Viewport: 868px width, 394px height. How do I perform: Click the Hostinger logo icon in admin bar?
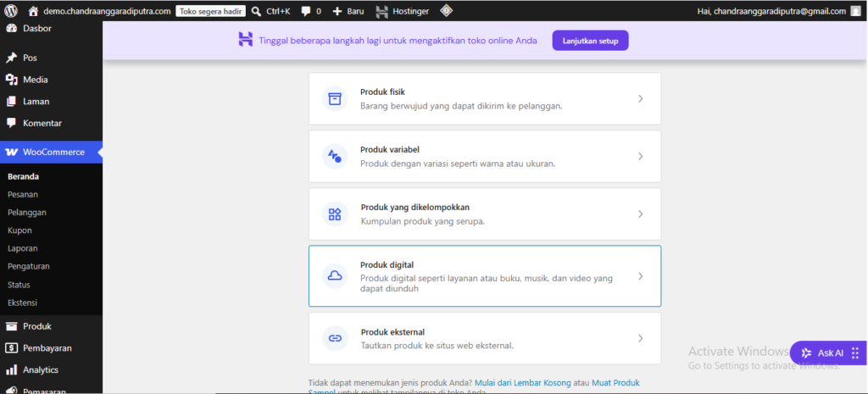pos(381,11)
